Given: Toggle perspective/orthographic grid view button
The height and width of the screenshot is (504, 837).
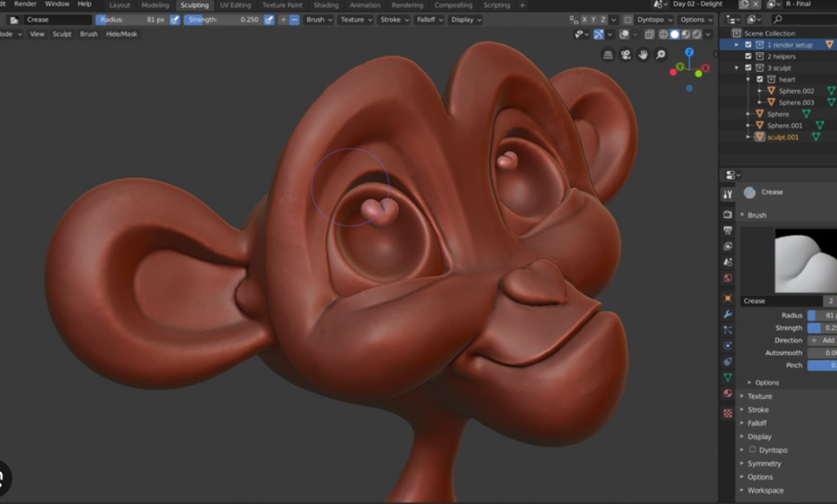Looking at the screenshot, I should point(608,55).
